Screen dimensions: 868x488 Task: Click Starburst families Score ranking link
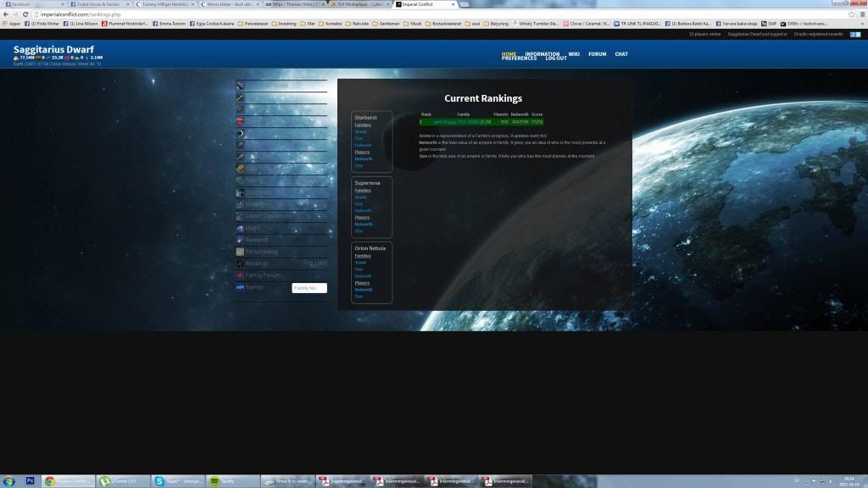point(360,131)
